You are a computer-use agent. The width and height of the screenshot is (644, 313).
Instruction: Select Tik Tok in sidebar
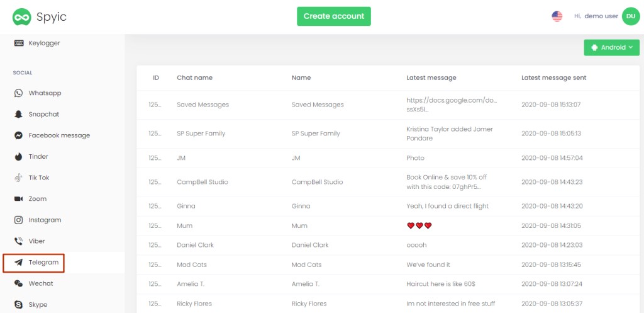pyautogui.click(x=39, y=178)
